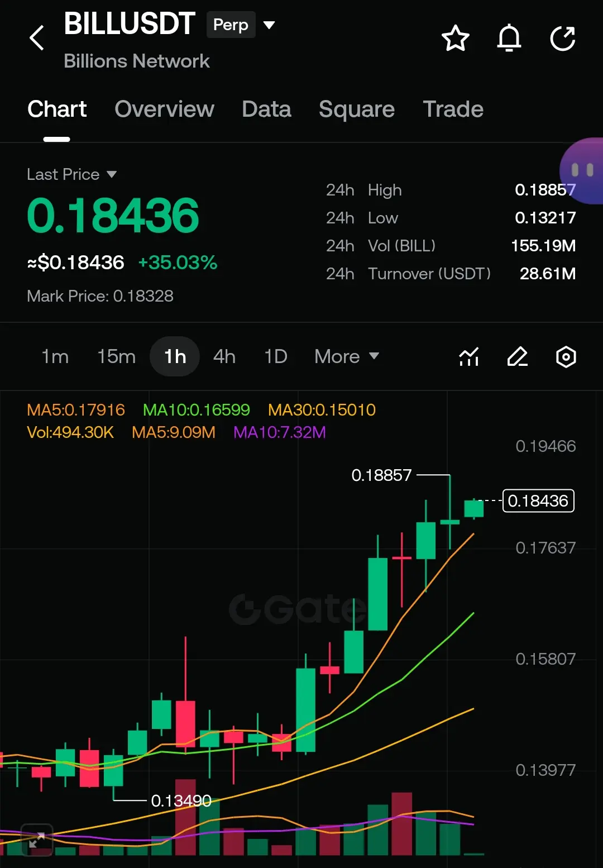The image size is (603, 868).
Task: Tap the 0.18857 high marker on chart
Action: click(x=381, y=475)
